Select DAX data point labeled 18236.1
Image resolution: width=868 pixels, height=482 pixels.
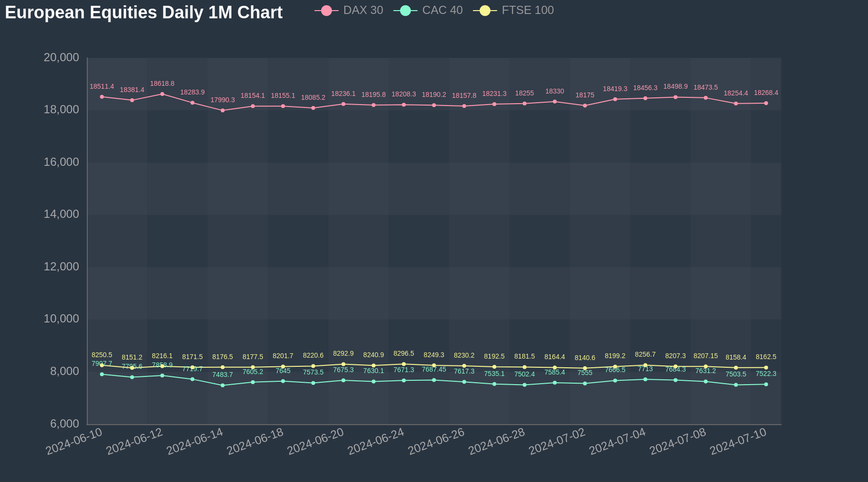click(343, 104)
